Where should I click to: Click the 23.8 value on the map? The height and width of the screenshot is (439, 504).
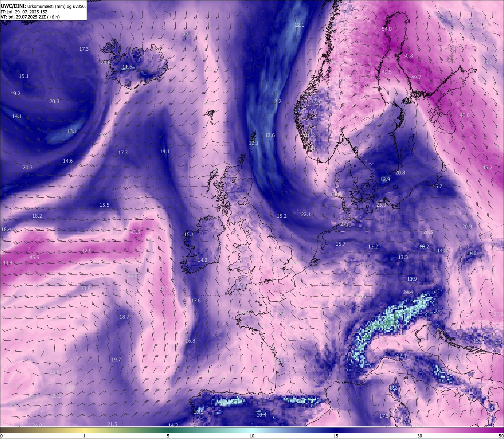pos(85,289)
